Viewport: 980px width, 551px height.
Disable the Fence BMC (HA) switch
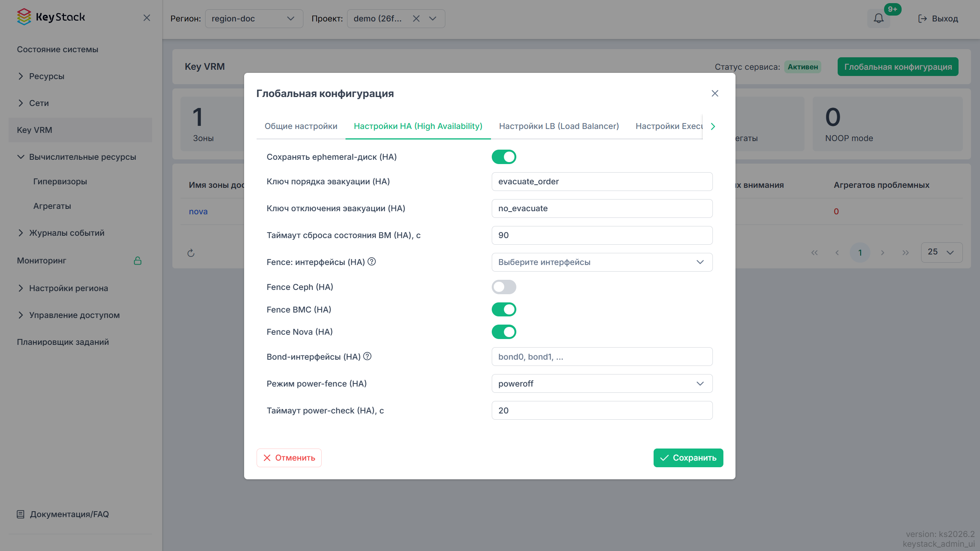tap(504, 310)
